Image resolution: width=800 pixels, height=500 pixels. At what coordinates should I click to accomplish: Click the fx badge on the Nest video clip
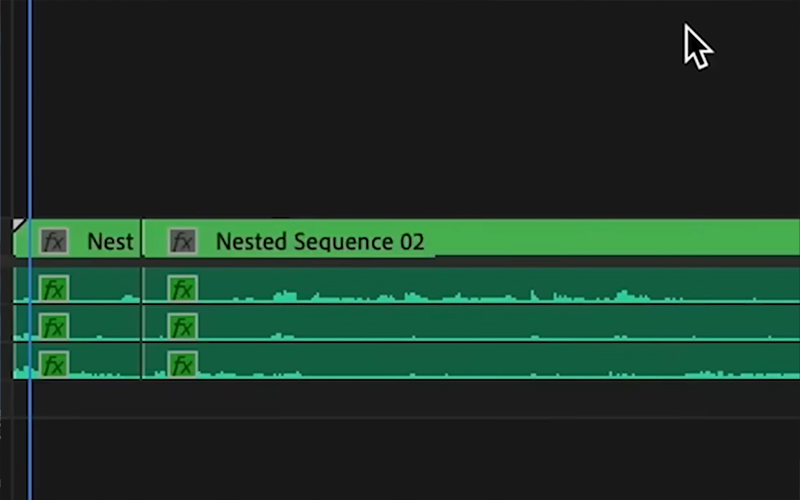pyautogui.click(x=53, y=241)
